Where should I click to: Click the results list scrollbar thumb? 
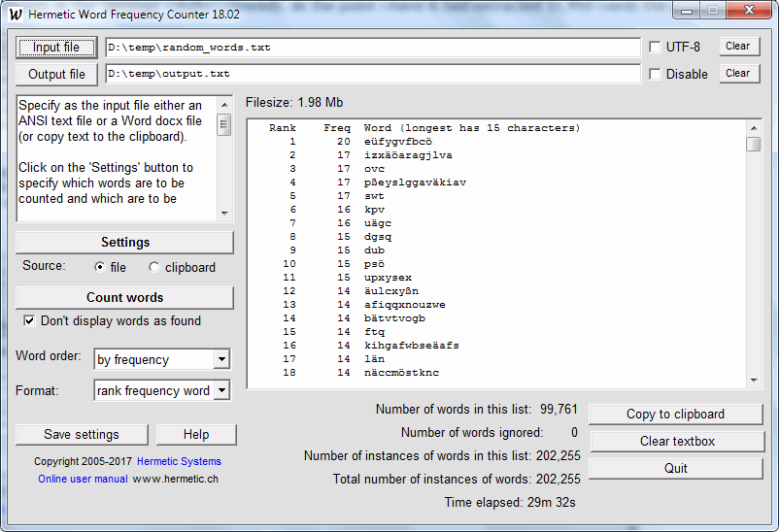click(754, 144)
